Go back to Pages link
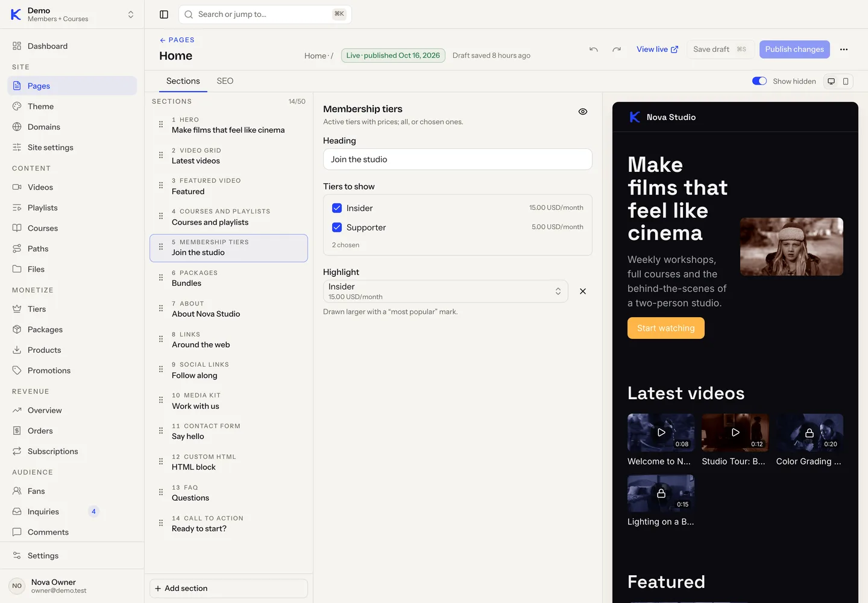The height and width of the screenshot is (603, 868). [177, 40]
